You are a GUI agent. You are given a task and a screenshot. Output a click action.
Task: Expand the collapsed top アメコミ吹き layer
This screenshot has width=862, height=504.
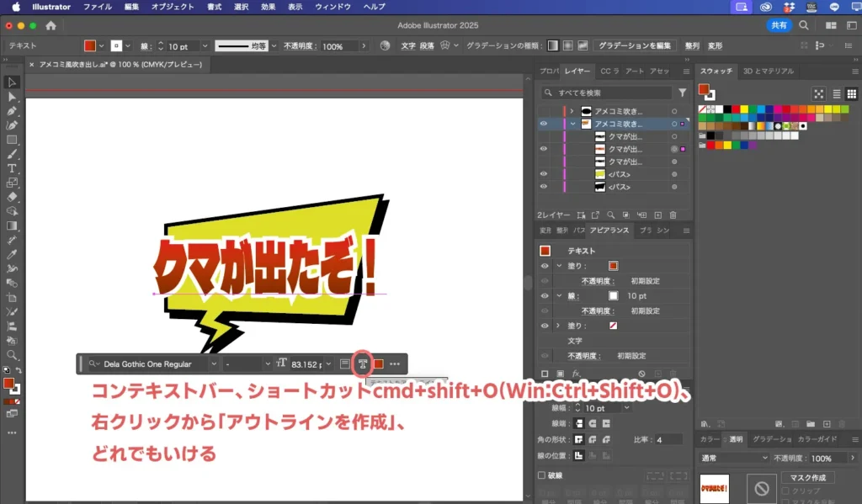pos(572,111)
